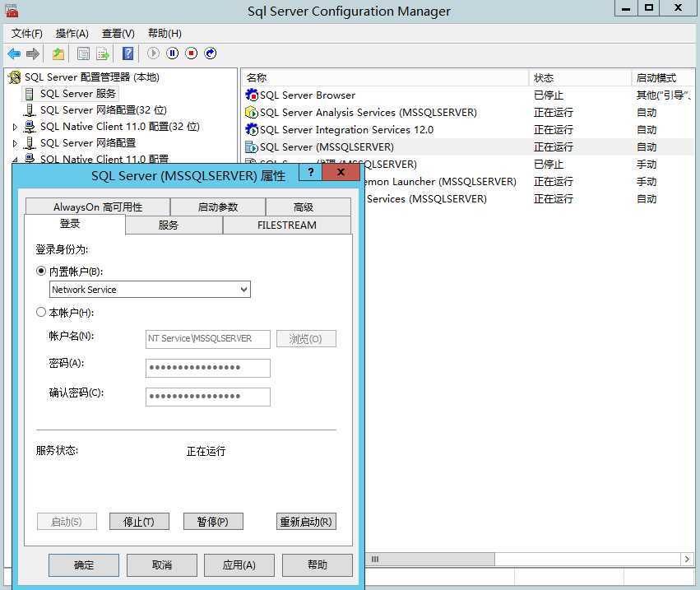Viewport: 700px width, 590px height.
Task: Click the 暂停(P) button
Action: click(x=213, y=521)
